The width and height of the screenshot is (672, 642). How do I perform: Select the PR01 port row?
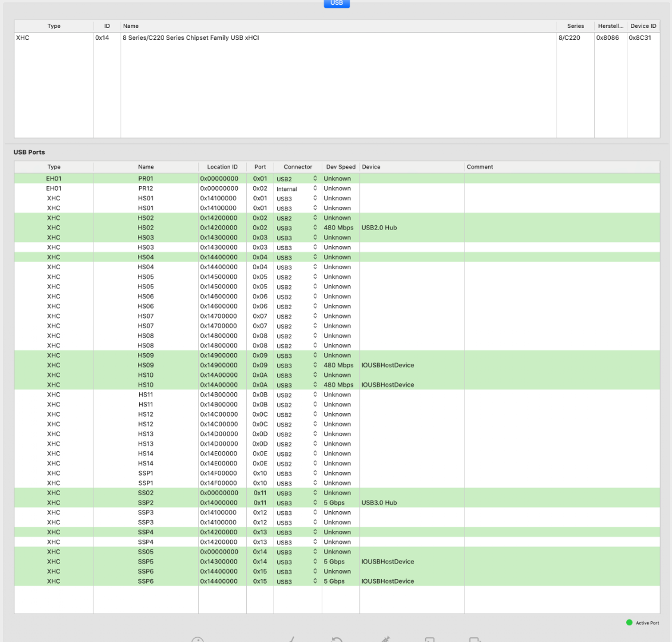[x=146, y=178]
